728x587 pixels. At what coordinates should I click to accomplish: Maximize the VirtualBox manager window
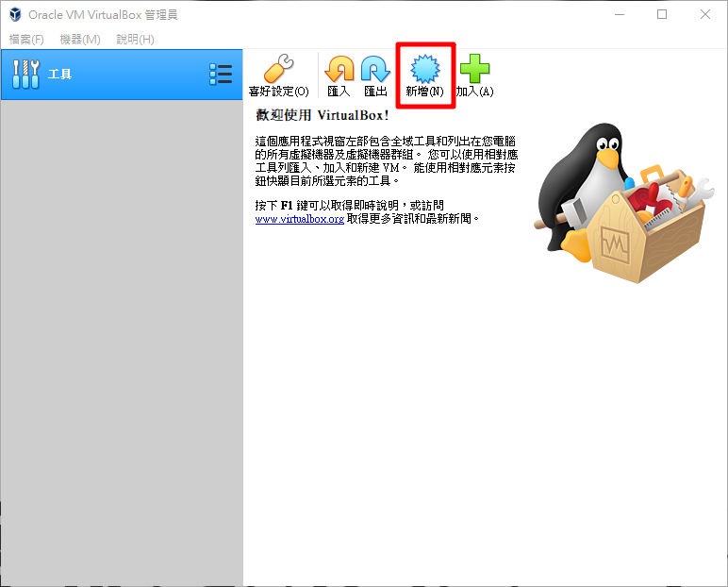662,14
